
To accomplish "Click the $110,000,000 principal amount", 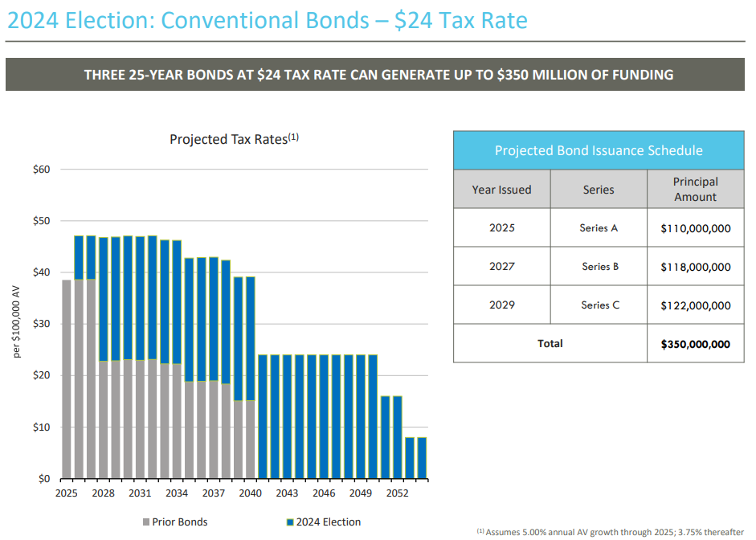I will coord(695,228).
